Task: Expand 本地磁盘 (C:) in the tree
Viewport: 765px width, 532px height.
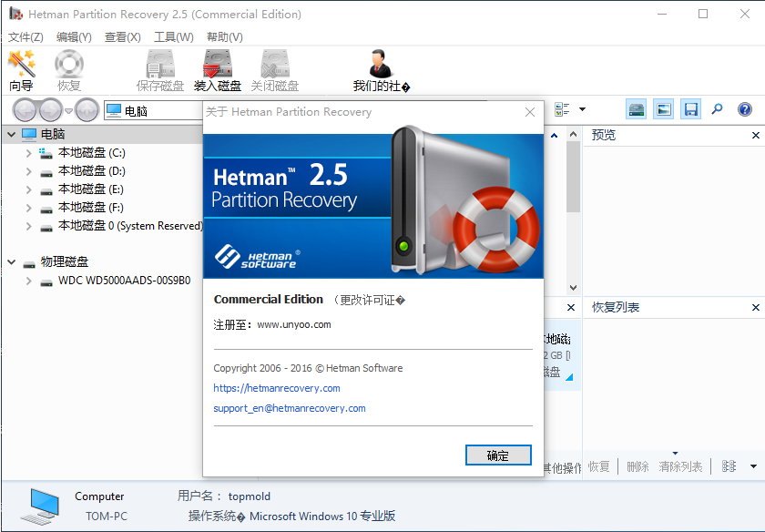Action: [x=29, y=153]
